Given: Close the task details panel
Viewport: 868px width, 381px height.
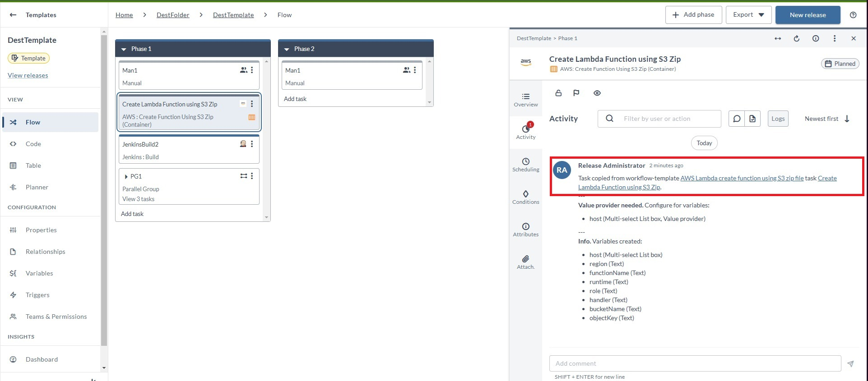Looking at the screenshot, I should 854,38.
